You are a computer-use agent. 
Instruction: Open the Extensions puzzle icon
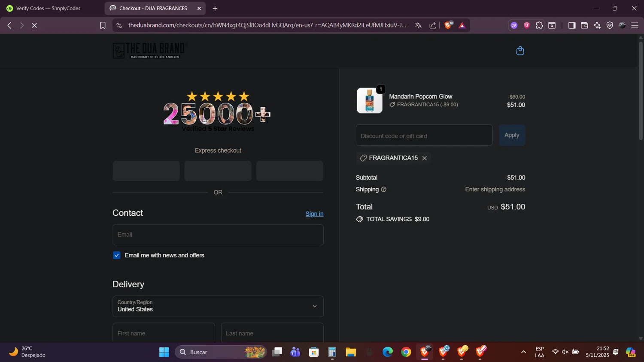pyautogui.click(x=539, y=25)
